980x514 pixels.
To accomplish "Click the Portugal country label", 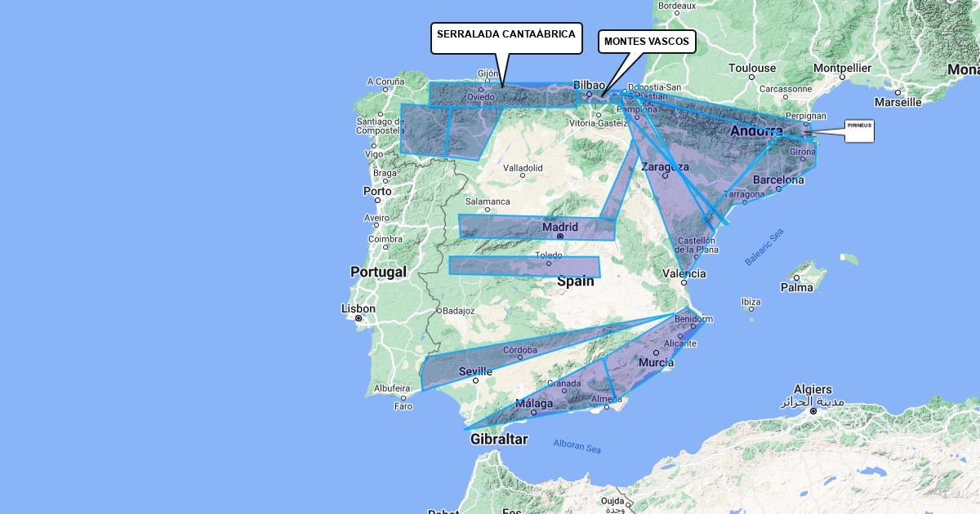I will pos(378,272).
